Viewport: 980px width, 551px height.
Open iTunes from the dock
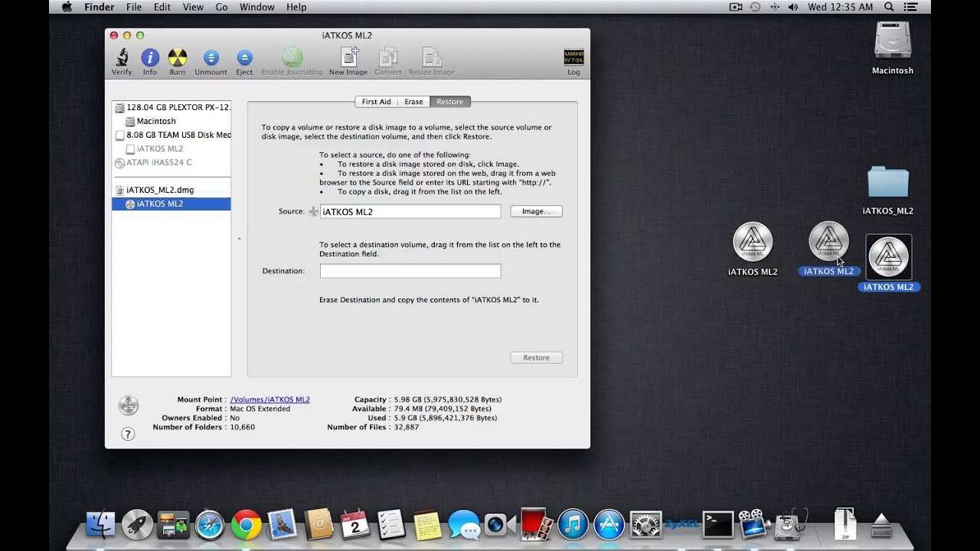tap(573, 524)
